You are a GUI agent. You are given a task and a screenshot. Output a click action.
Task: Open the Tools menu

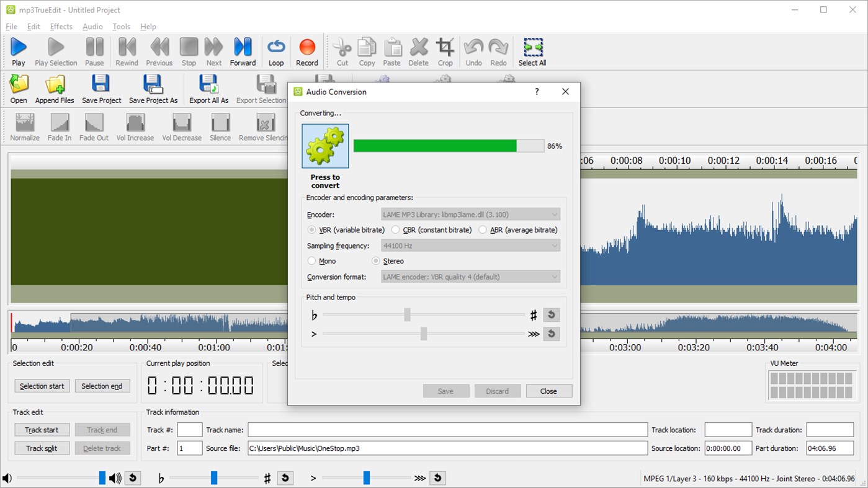tap(121, 27)
